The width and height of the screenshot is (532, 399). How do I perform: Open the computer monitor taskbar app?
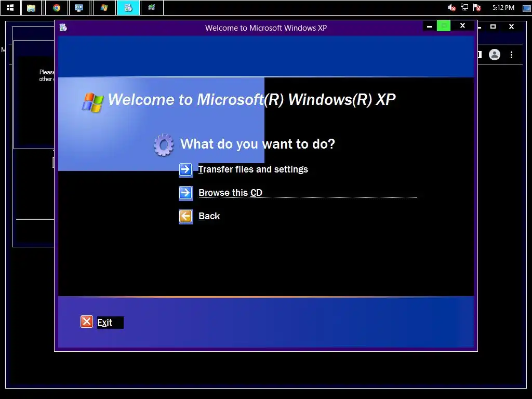[79, 7]
